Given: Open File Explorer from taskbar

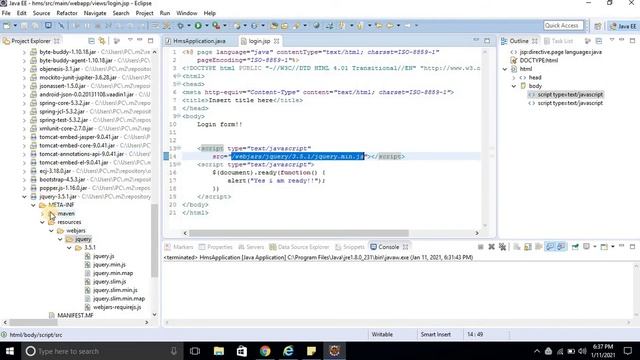Looking at the screenshot, I should tap(219, 351).
